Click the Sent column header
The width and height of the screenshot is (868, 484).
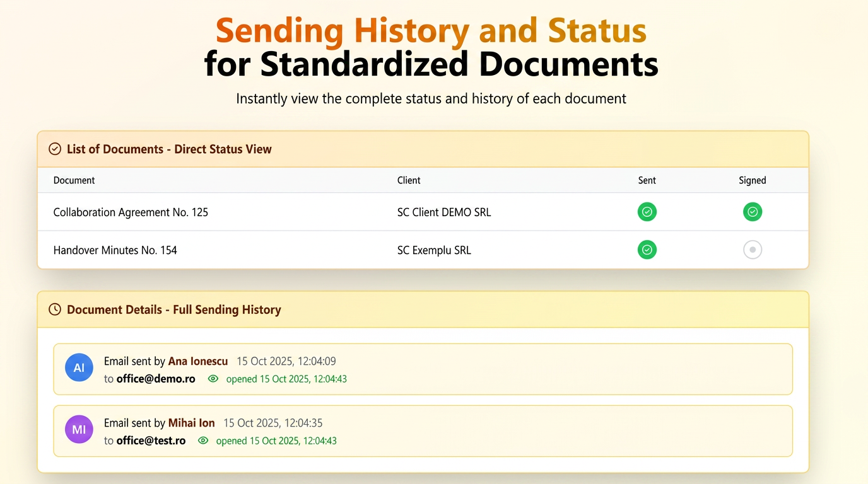(647, 180)
